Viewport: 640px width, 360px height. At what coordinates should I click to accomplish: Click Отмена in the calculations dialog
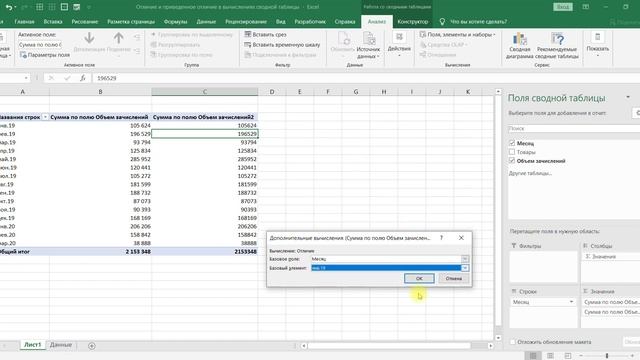(x=454, y=278)
